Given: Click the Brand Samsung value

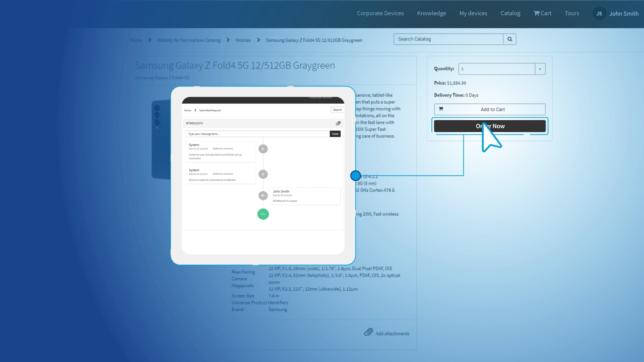Looking at the screenshot, I should (x=278, y=310).
